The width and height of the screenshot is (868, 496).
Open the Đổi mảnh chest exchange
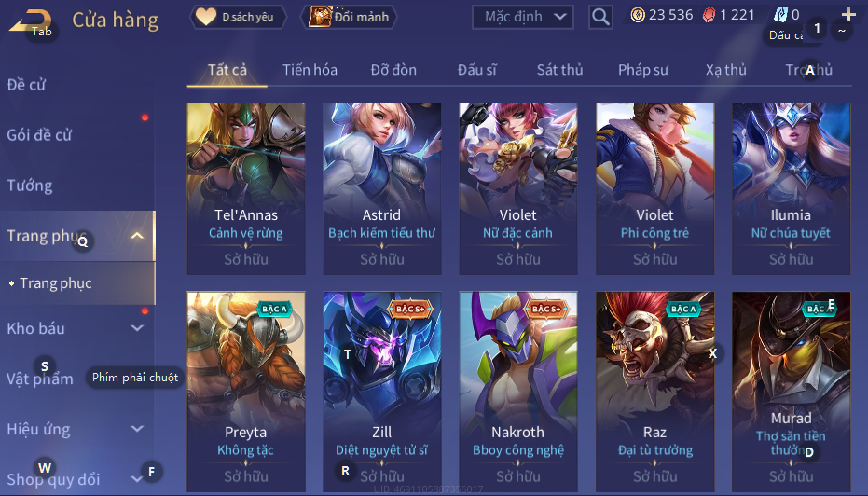(349, 17)
